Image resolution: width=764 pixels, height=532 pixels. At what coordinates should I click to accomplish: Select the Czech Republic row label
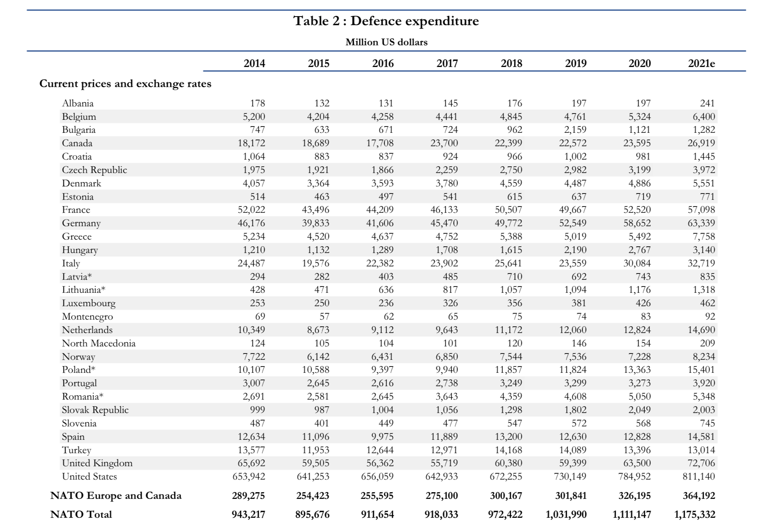(94, 170)
